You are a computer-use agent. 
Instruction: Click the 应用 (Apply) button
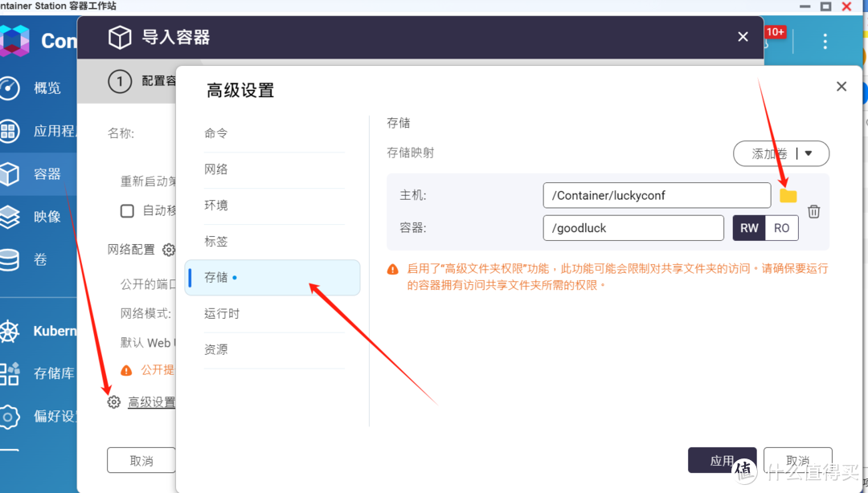[722, 460]
